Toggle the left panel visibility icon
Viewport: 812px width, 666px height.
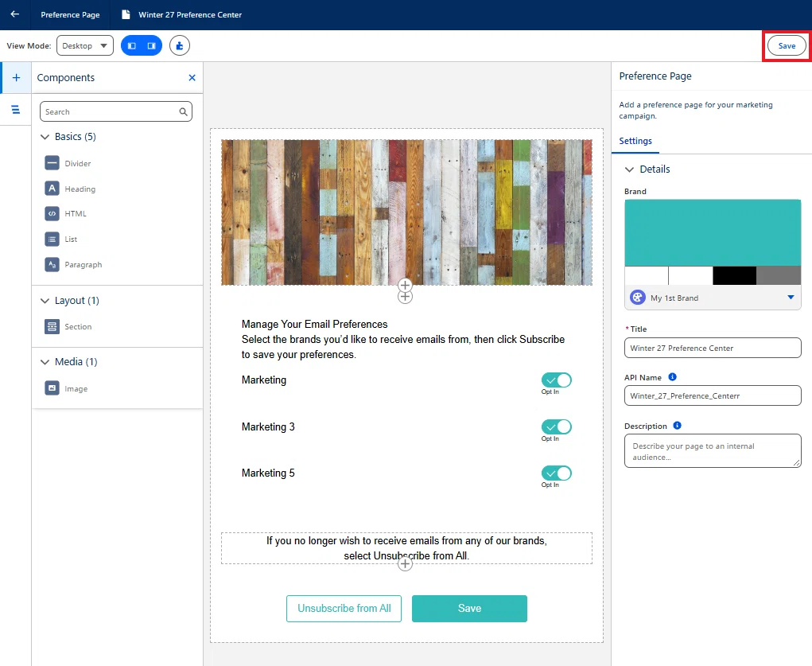(x=132, y=45)
